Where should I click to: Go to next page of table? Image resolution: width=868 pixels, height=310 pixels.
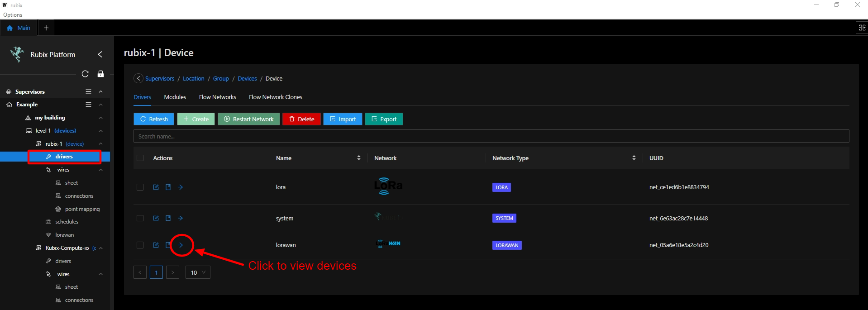pos(172,272)
